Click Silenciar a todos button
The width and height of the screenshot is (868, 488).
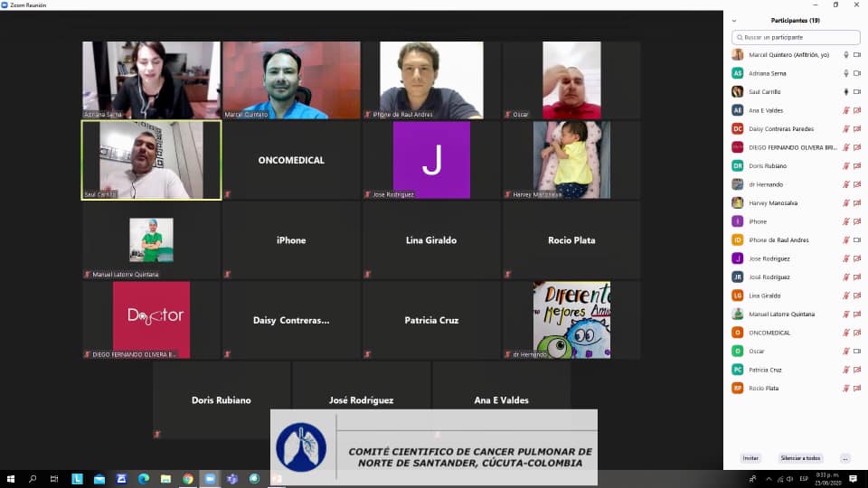800,458
